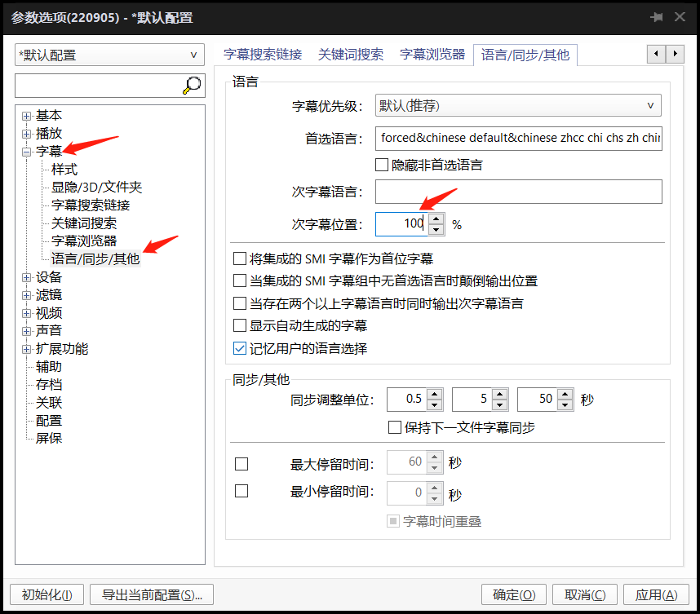Click the pin icon in title bar

tap(656, 17)
